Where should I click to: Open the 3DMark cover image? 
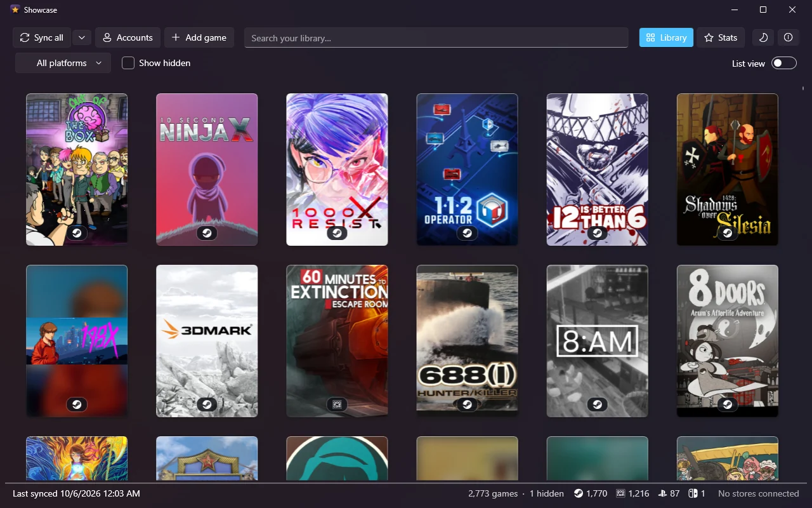coord(207,341)
